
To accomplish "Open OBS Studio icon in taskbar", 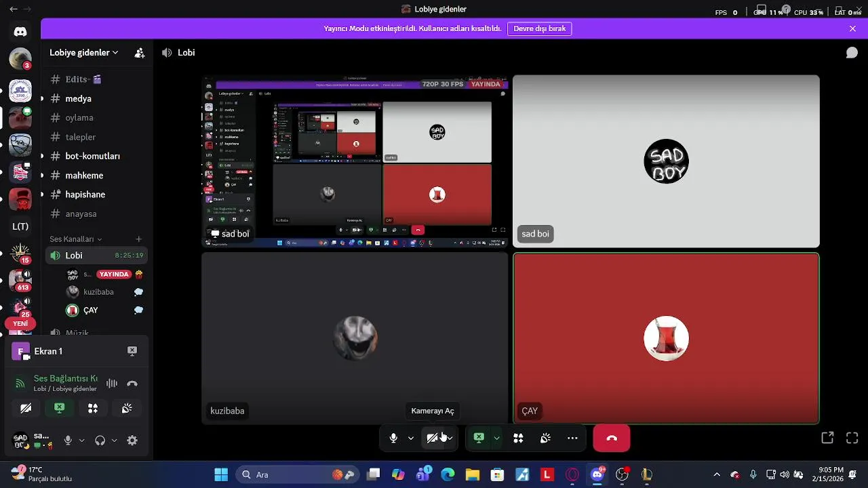I will [622, 474].
